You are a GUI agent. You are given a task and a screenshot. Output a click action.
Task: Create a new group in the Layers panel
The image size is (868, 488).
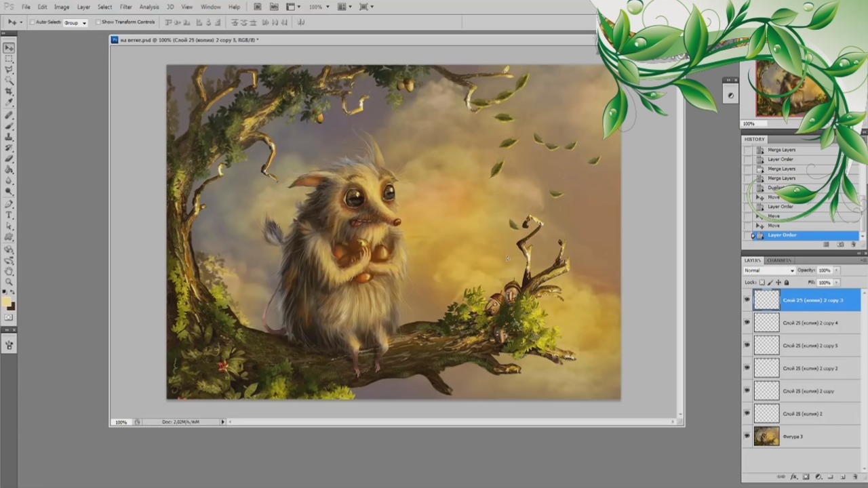point(831,477)
